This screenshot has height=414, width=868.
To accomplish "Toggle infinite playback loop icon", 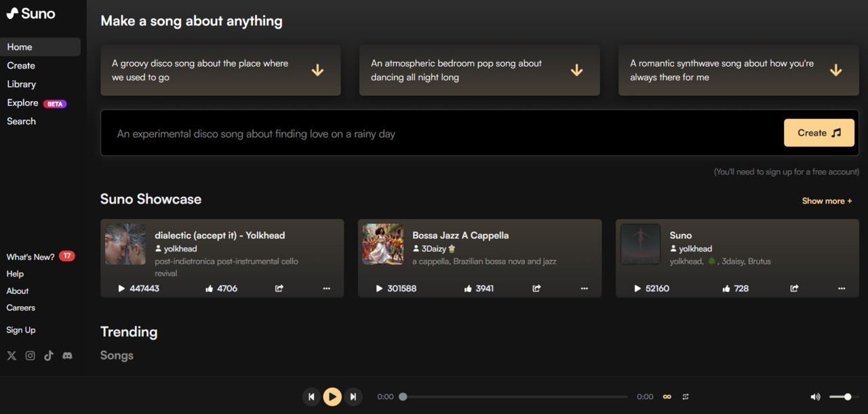I will pyautogui.click(x=667, y=396).
